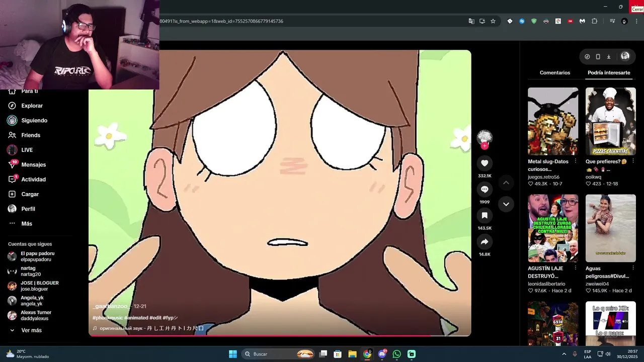Open options for Agustín Laje video
Screen dimensions: 644x362
point(576,268)
